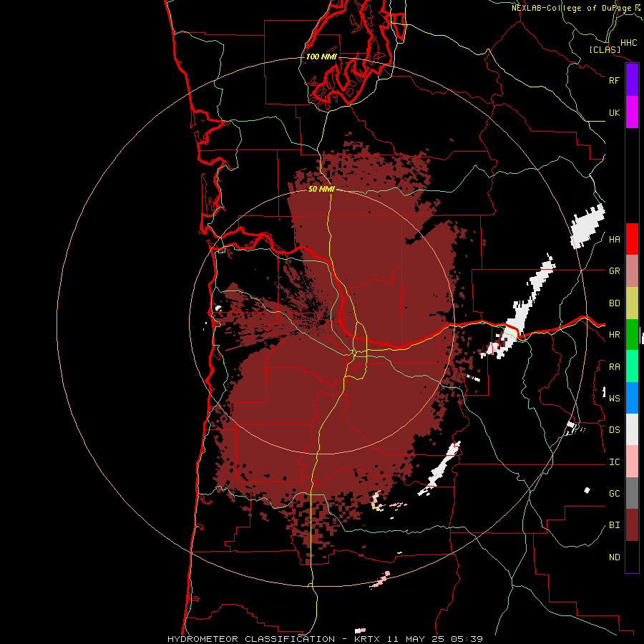Screen dimensions: 644x644
Task: Click the "ND" legend label
Action: pos(614,557)
